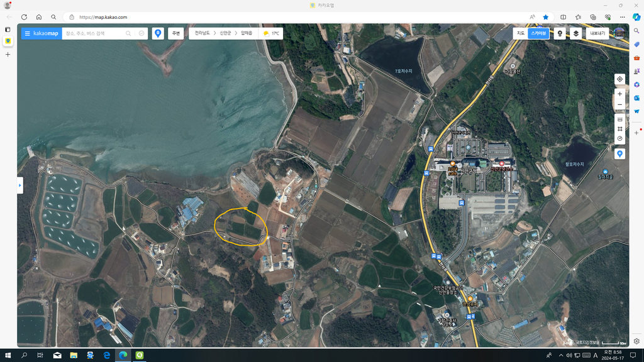This screenshot has height=362, width=644.
Task: Zoom in with the plus button
Action: (619, 94)
